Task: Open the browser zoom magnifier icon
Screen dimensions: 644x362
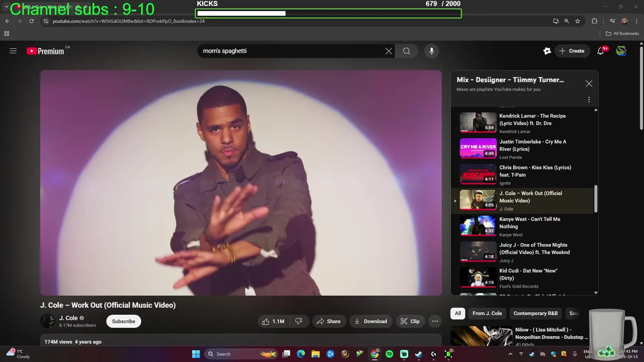Action: pos(567,21)
